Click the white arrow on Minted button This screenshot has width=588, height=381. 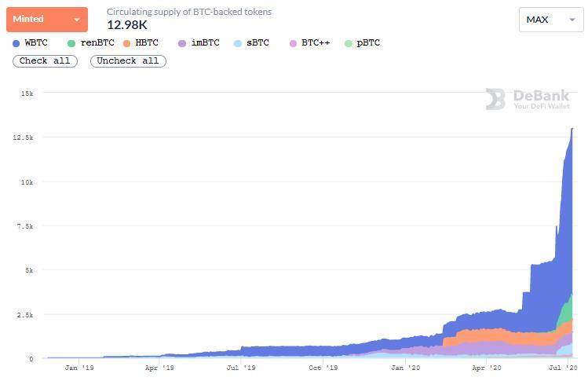[77, 20]
